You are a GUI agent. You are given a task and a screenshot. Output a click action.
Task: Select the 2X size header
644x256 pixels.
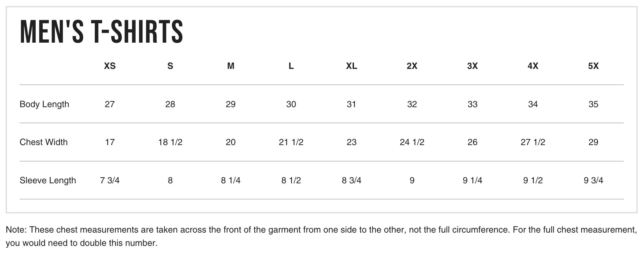[x=412, y=66]
